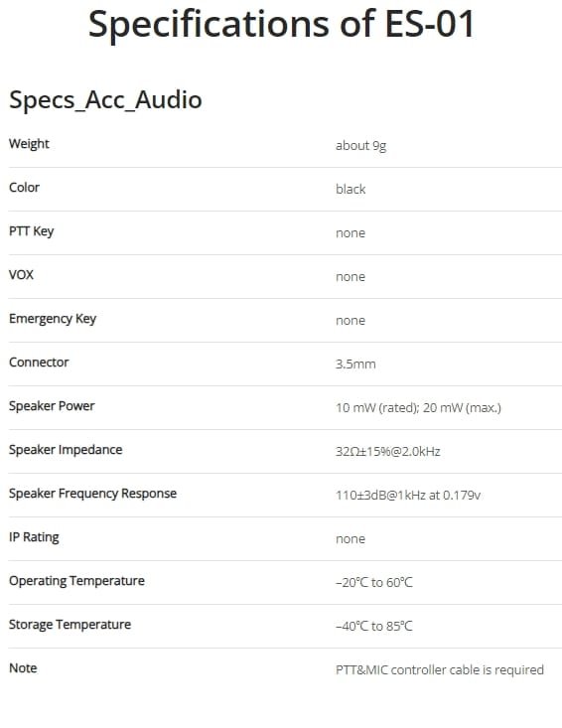The image size is (562, 728).
Task: Click the Specifications of ES-01 heading
Action: point(281,24)
